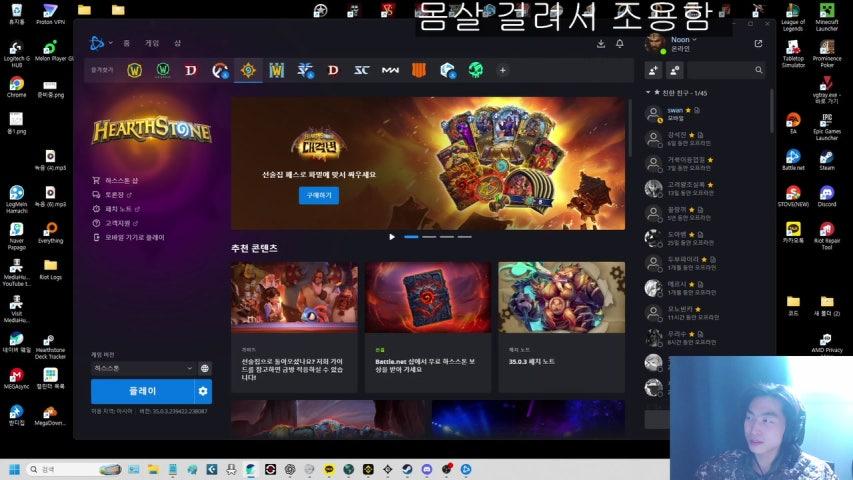Open the 하스스톤 game version dropdown
Viewport: 853px width, 480px height.
[143, 368]
